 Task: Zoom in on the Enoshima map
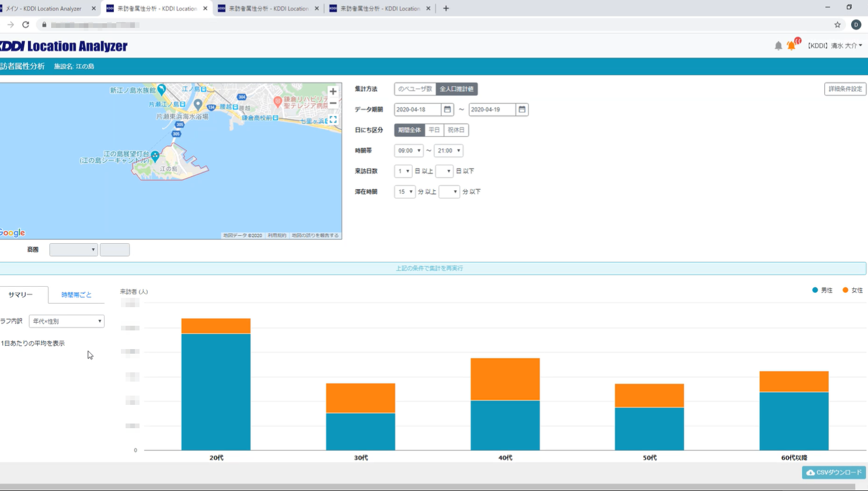[x=333, y=91]
